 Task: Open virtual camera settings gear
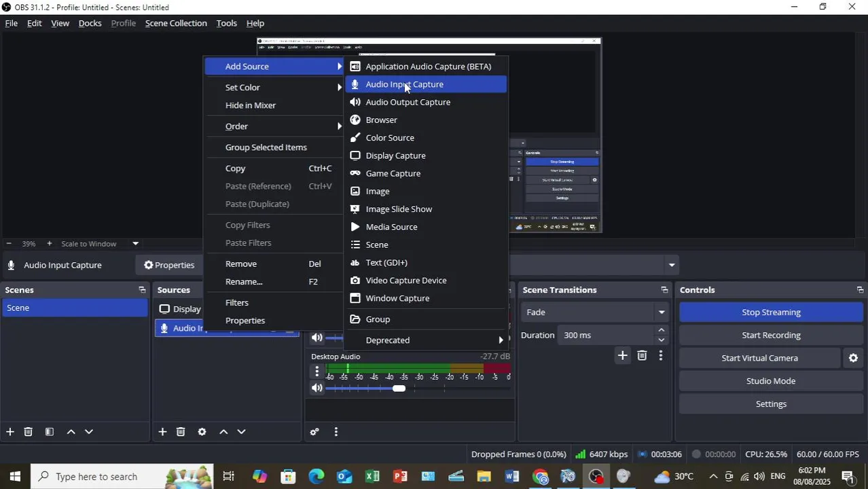(853, 358)
